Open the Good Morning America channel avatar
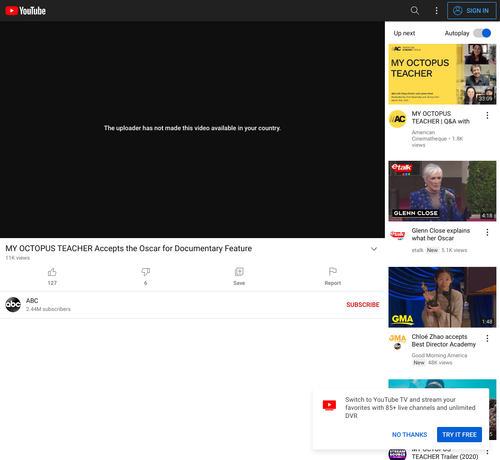This screenshot has height=460, width=500. (397, 342)
